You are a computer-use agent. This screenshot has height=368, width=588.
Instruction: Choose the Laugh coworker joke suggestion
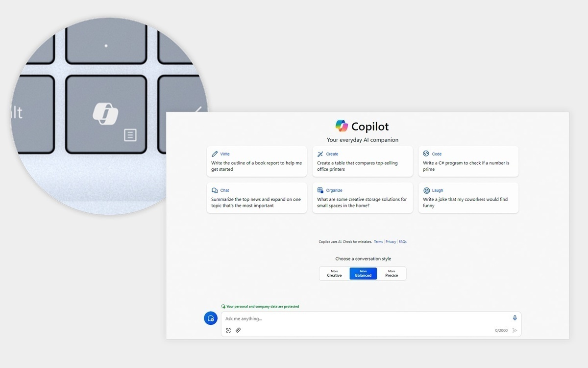[x=468, y=198]
